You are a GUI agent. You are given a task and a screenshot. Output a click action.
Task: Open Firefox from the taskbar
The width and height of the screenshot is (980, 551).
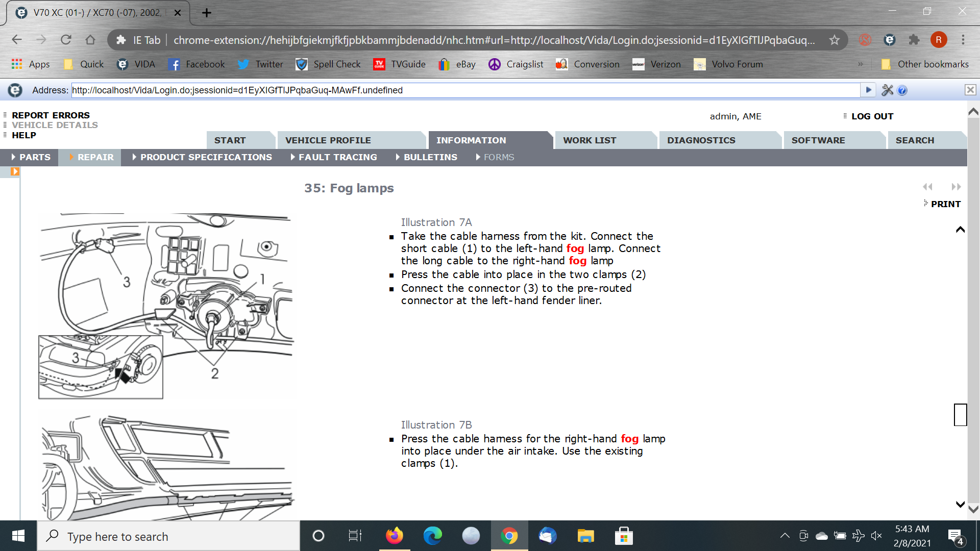point(394,536)
